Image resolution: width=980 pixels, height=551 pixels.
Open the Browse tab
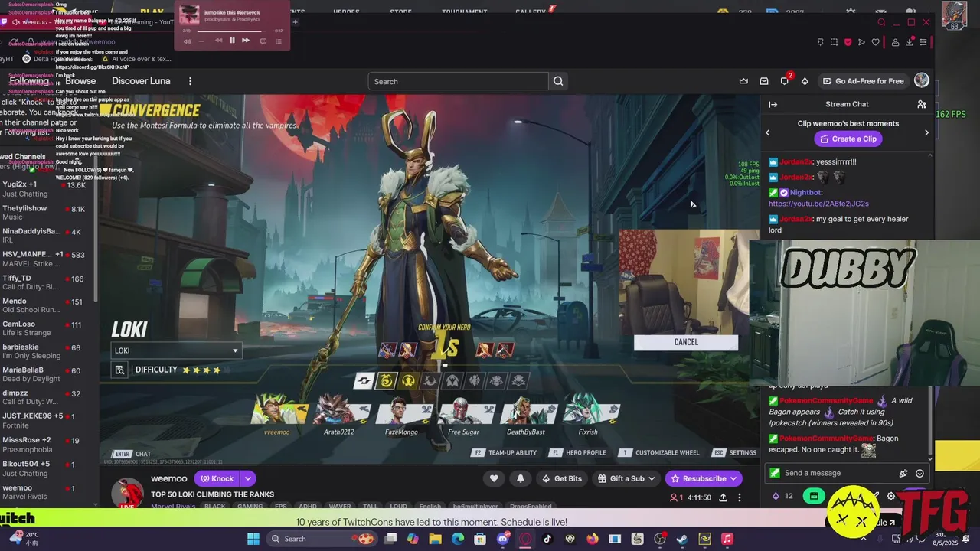[x=80, y=81]
